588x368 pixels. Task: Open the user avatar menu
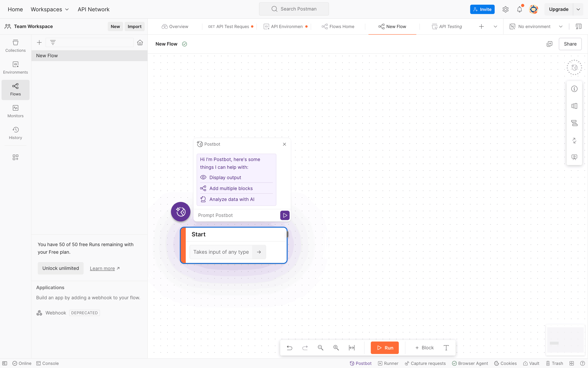[x=533, y=9]
